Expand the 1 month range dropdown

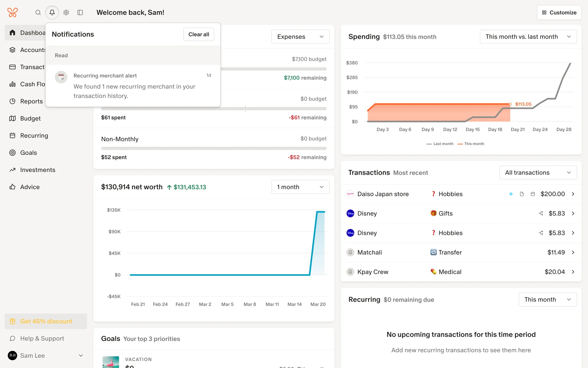pos(300,187)
